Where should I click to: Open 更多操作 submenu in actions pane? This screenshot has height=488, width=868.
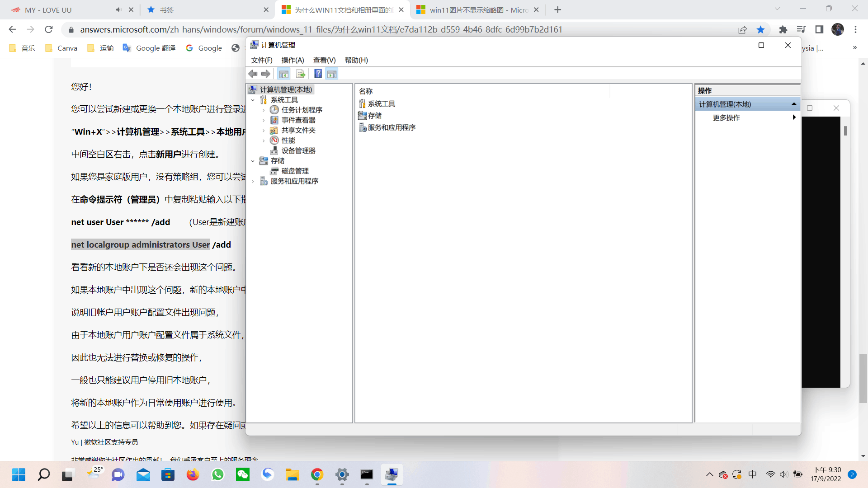pos(726,117)
